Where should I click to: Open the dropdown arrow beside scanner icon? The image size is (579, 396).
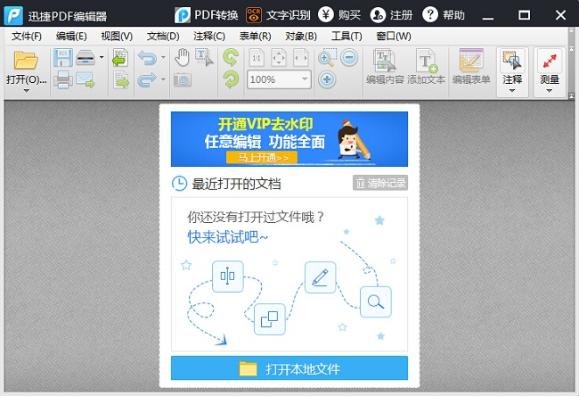[x=102, y=57]
